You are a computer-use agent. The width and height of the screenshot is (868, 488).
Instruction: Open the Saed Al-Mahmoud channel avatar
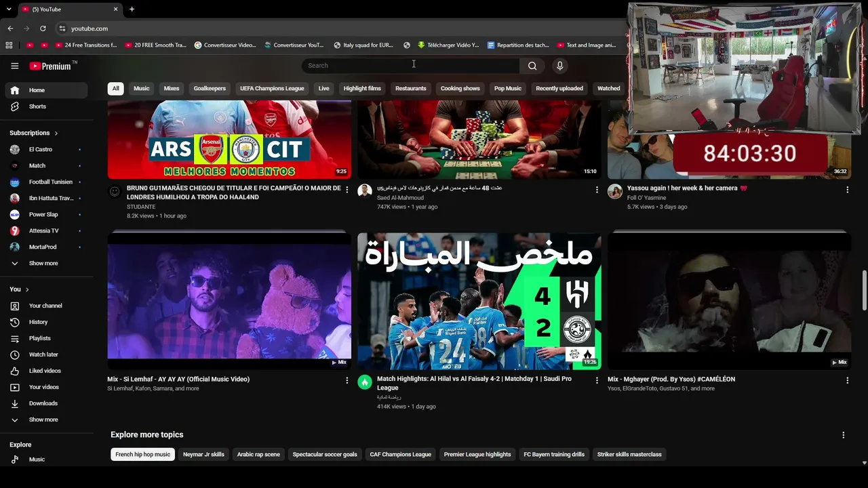[x=365, y=191]
